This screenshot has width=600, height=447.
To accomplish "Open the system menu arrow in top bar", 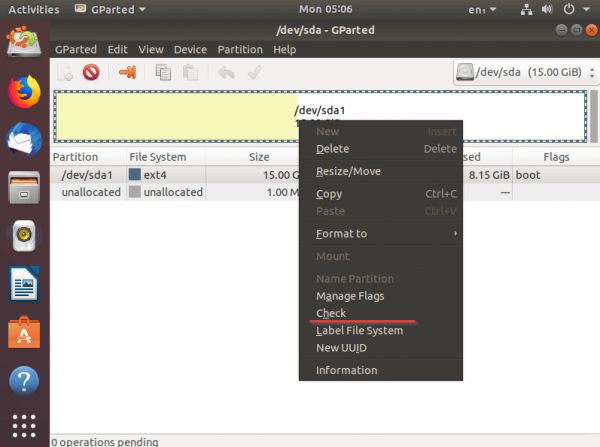I will click(587, 9).
